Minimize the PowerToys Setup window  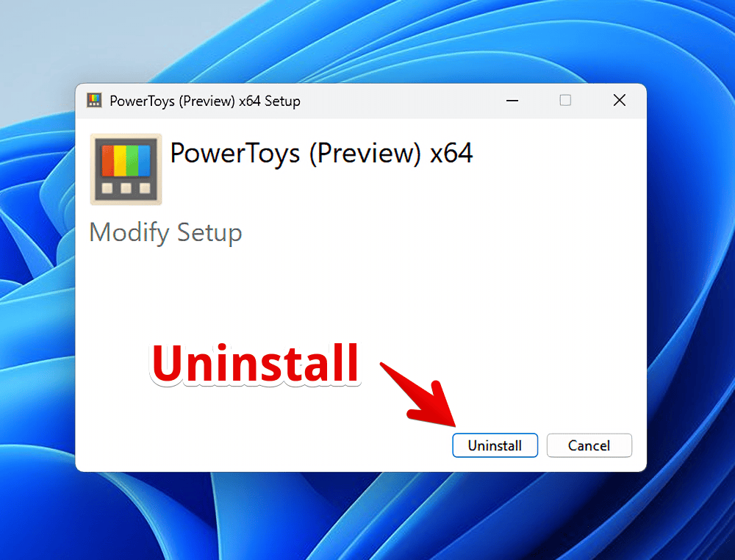click(512, 100)
